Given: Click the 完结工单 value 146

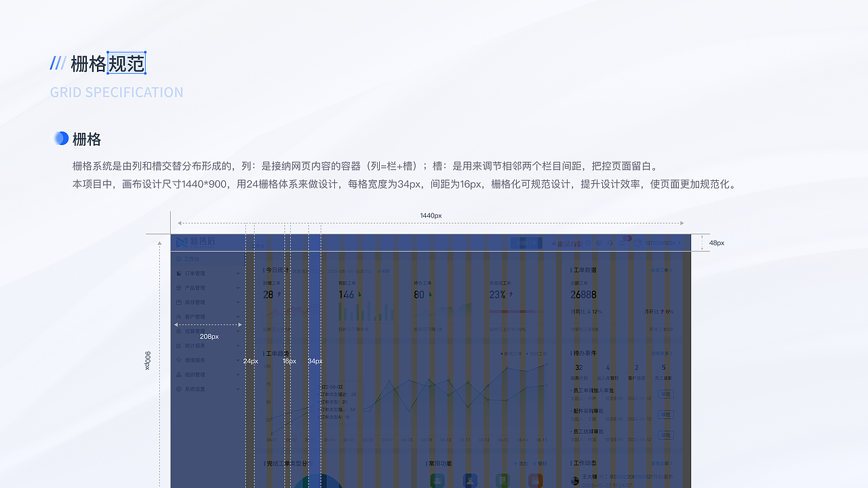Looking at the screenshot, I should pyautogui.click(x=347, y=295).
